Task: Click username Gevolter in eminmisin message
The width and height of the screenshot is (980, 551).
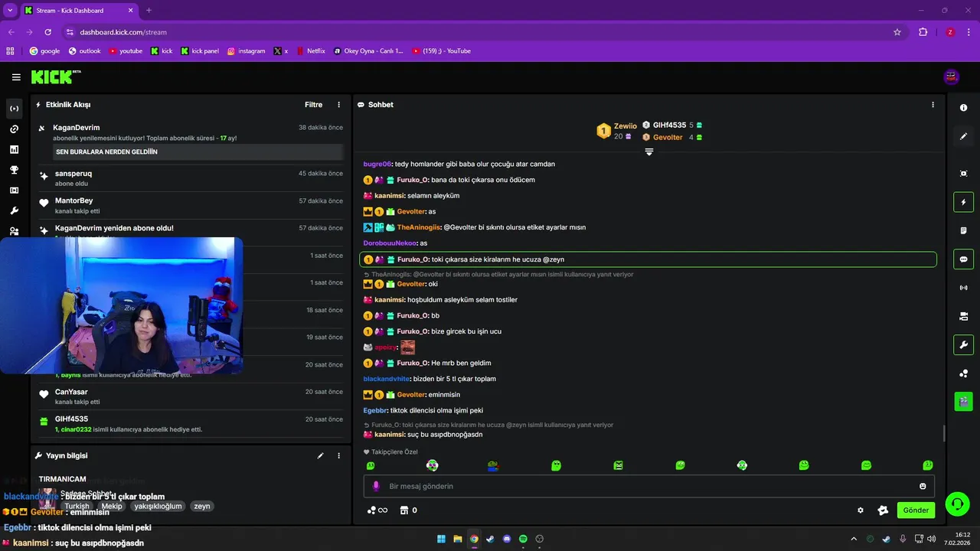Action: (x=411, y=395)
